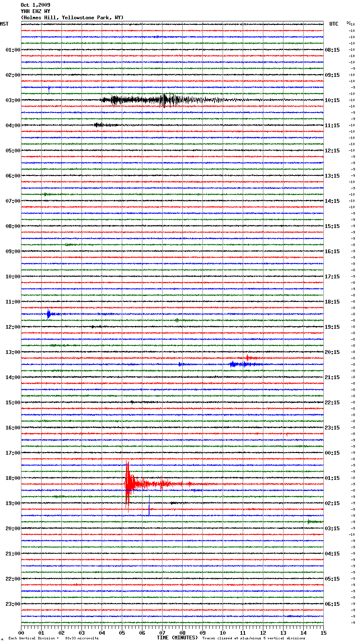357x644 pixels.
Task: Select the 04:00 MST hour label
Action: (13, 126)
